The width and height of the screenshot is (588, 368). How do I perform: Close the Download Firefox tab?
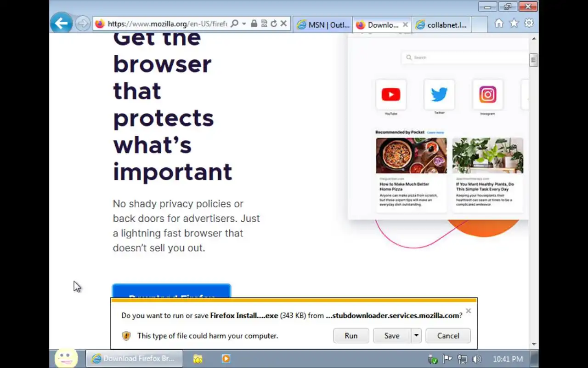(x=405, y=25)
